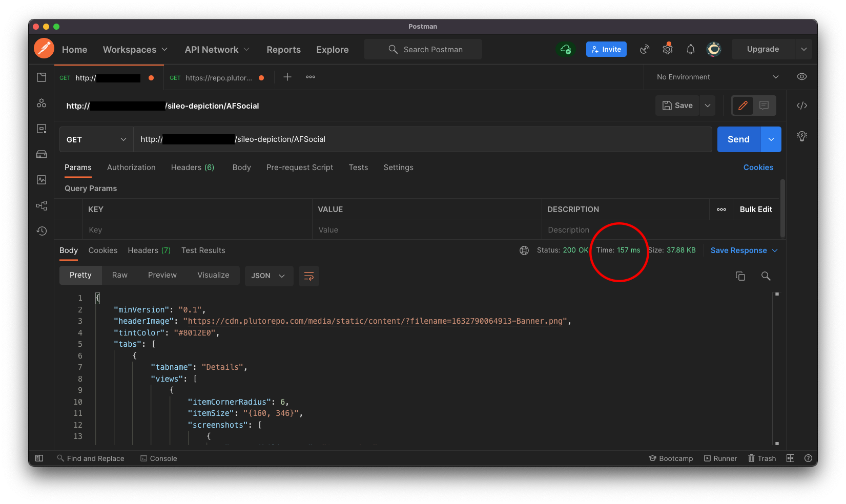Open the headerImage cdn.plutorepo.com URL link
The height and width of the screenshot is (504, 846).
(375, 321)
